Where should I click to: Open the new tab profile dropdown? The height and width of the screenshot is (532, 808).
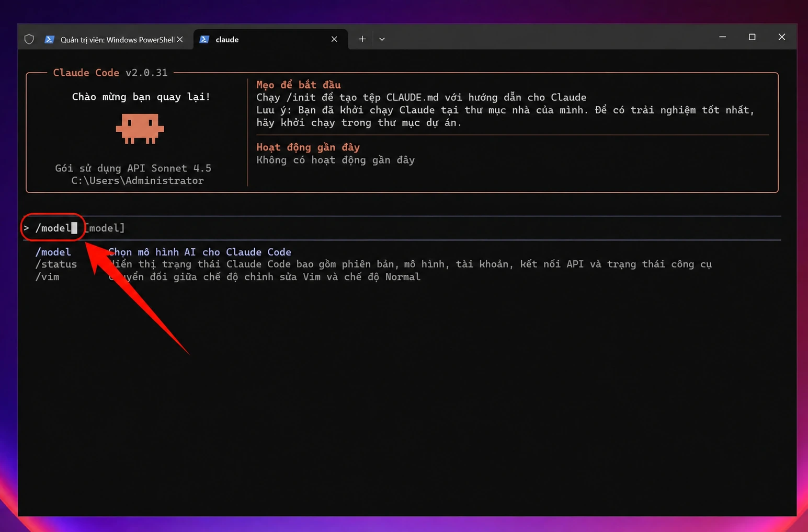(382, 39)
